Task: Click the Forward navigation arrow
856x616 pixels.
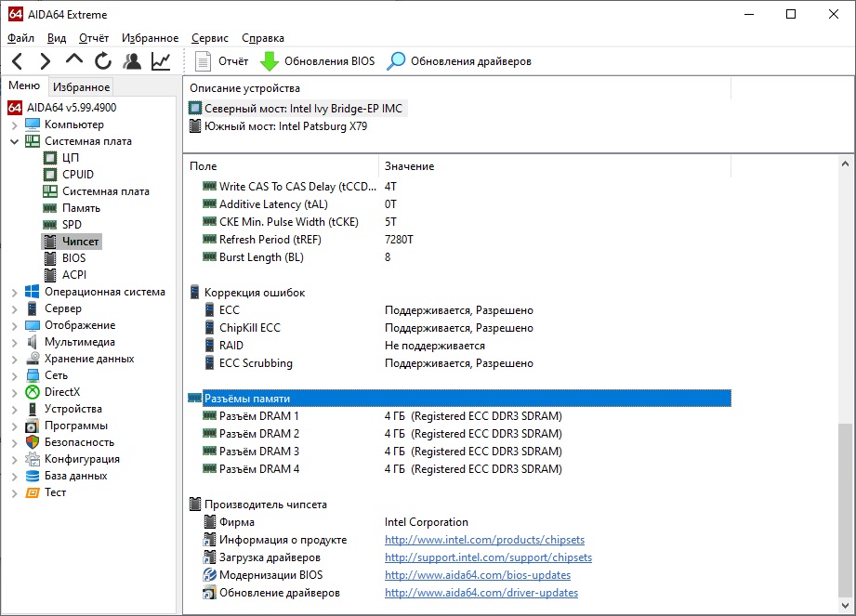Action: click(x=45, y=61)
